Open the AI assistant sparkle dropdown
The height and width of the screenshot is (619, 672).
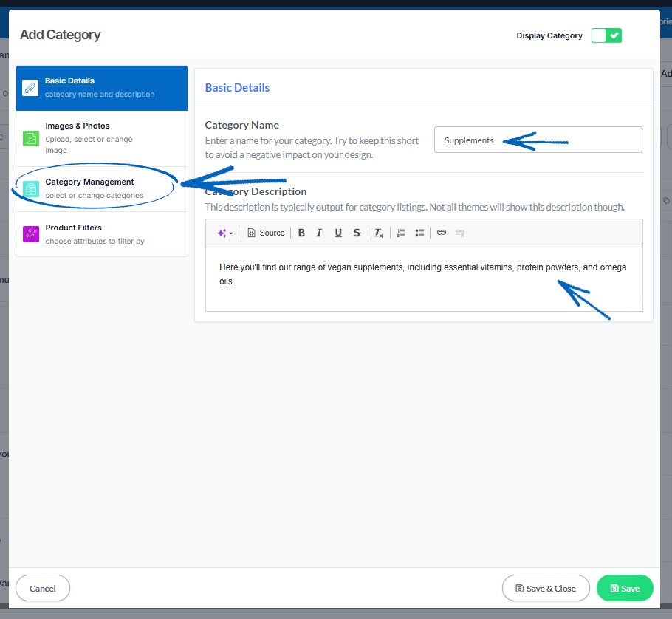coord(225,233)
